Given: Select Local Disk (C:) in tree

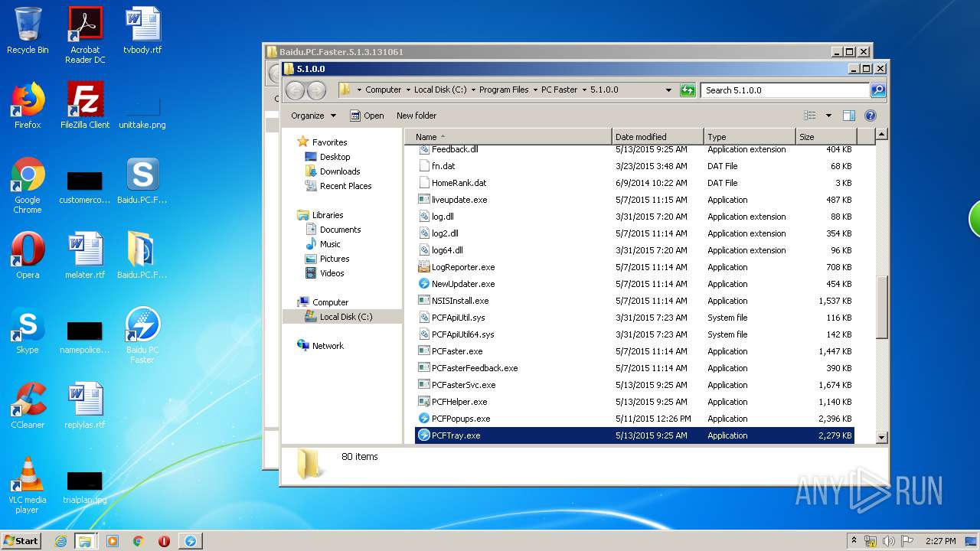Looking at the screenshot, I should tap(342, 317).
